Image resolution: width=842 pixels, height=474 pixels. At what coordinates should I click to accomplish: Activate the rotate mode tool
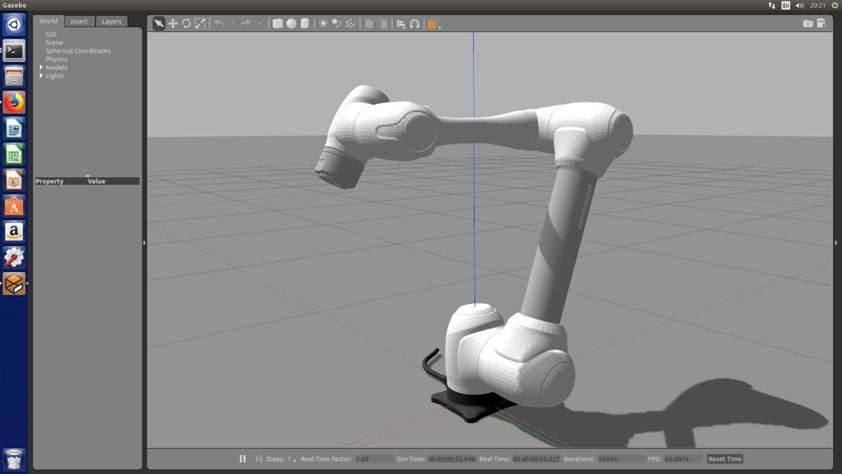(x=186, y=23)
